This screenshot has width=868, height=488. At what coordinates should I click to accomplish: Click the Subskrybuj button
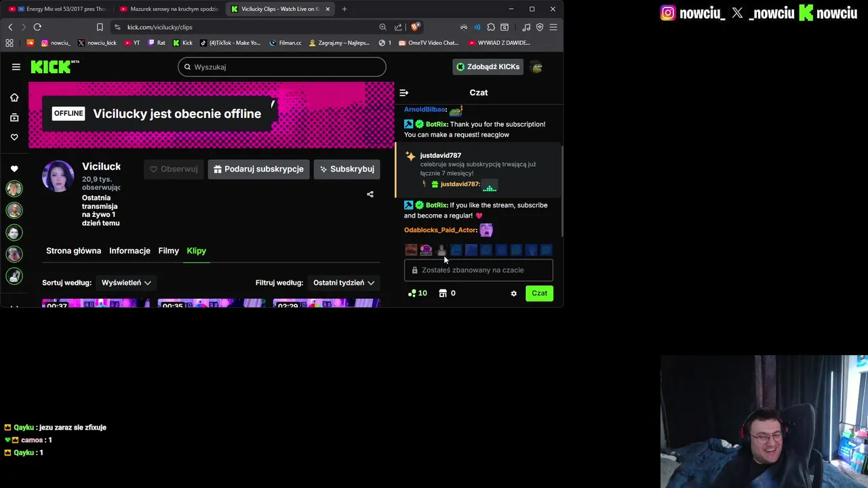pyautogui.click(x=347, y=169)
